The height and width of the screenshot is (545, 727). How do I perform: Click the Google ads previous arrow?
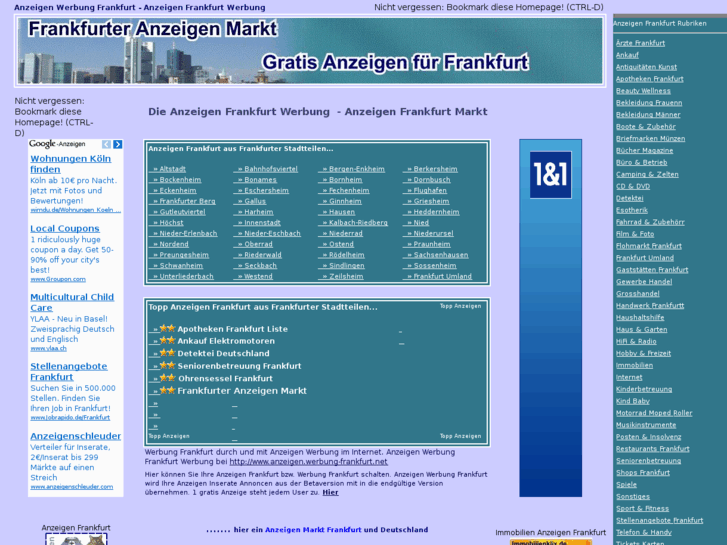(106, 144)
